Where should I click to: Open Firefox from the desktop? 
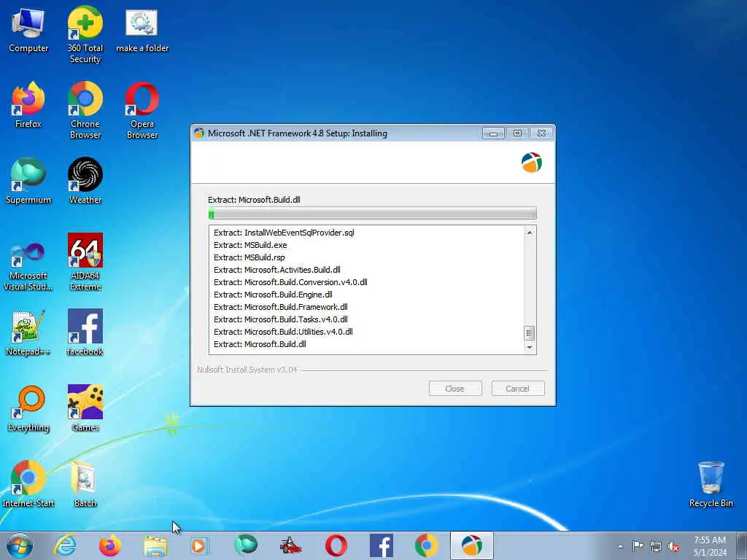(28, 105)
